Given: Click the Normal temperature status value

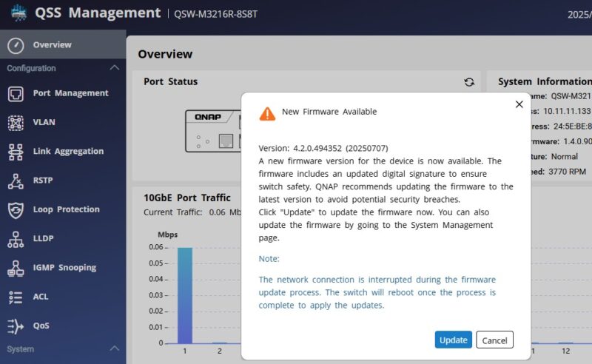Looking at the screenshot, I should click(564, 156).
